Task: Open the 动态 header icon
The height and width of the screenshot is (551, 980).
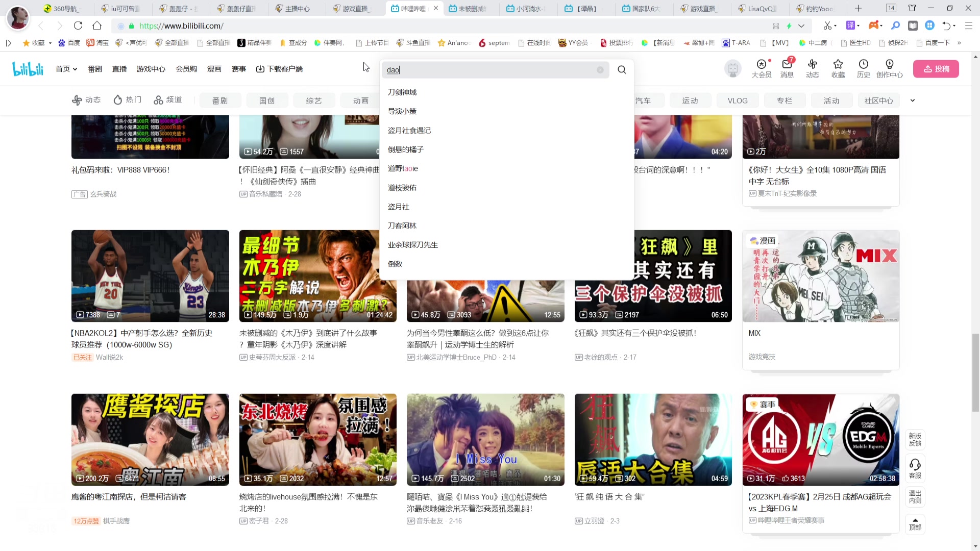Action: tap(813, 69)
